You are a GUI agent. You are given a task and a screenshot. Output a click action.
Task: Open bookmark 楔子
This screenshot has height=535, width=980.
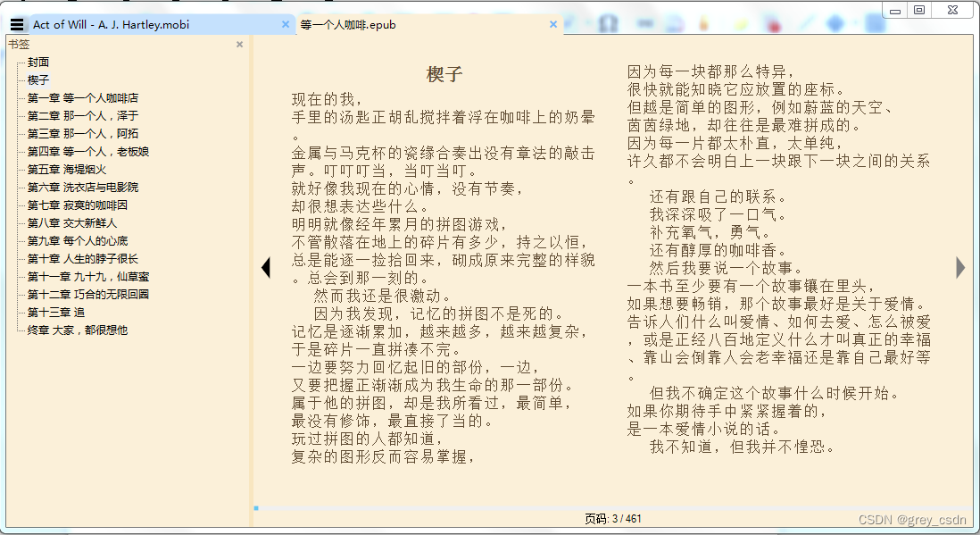(38, 80)
